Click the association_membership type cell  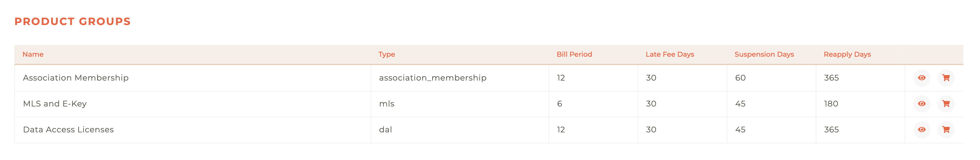[x=460, y=78]
